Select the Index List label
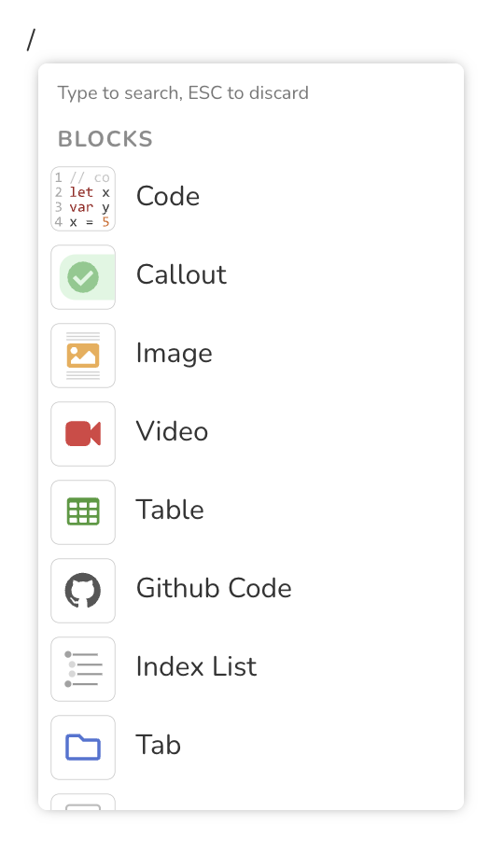 pos(196,666)
